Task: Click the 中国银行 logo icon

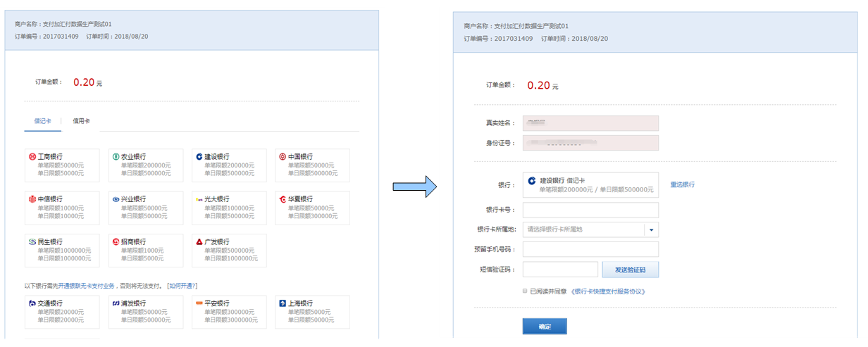Action: tap(283, 156)
